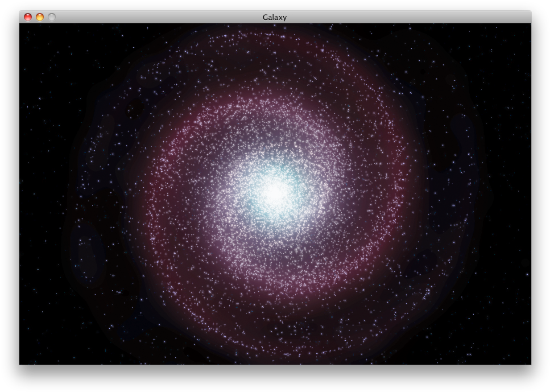
Task: Click title bar space between zoom button and title
Action: click(x=154, y=17)
